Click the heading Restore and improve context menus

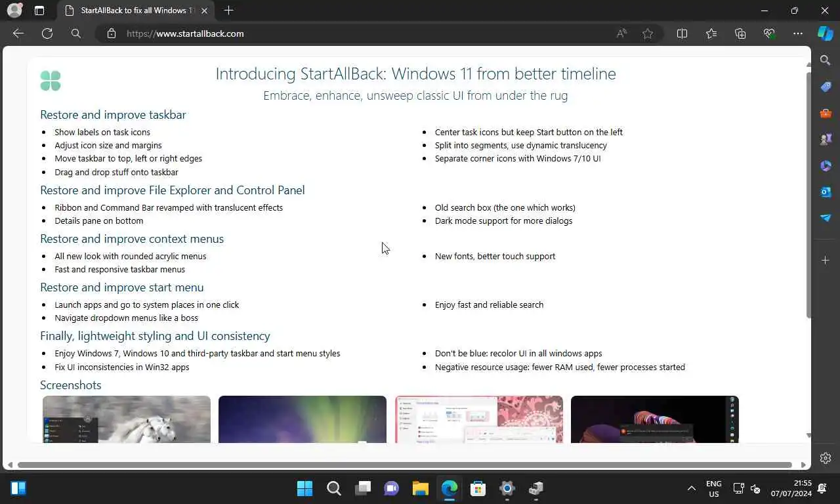point(132,239)
